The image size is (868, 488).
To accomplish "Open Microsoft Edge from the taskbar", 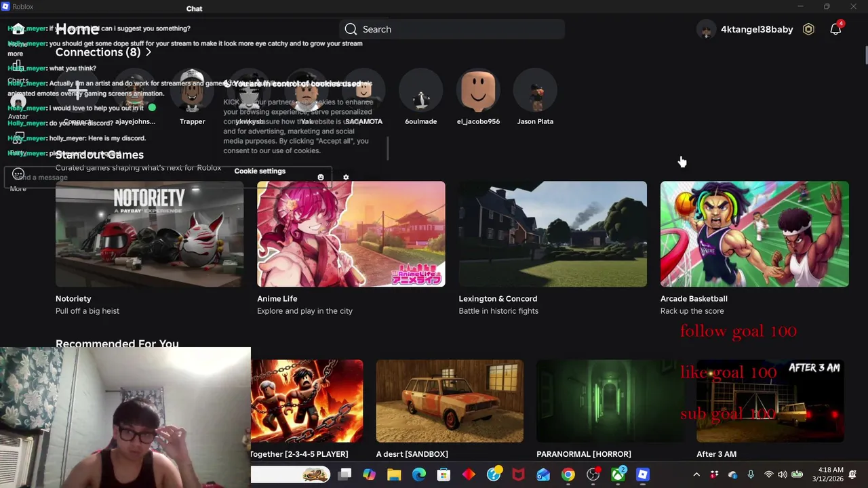I will pyautogui.click(x=419, y=475).
